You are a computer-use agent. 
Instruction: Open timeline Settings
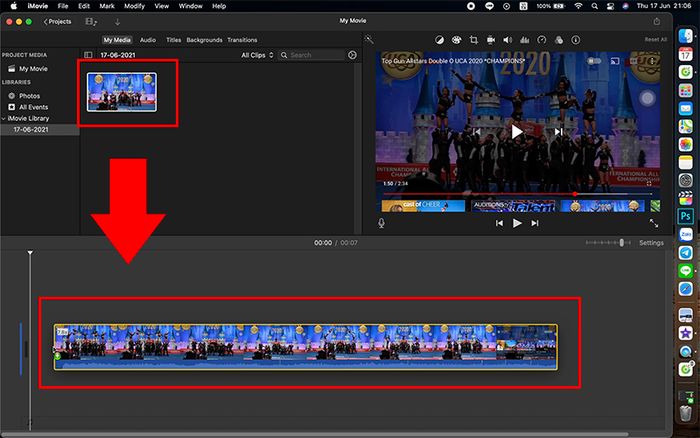coord(651,243)
